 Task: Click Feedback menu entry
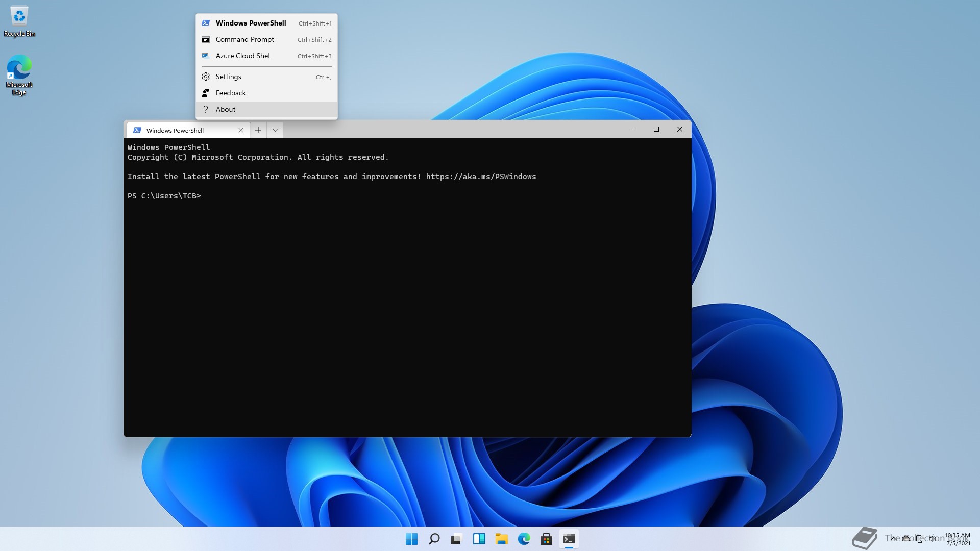point(231,93)
